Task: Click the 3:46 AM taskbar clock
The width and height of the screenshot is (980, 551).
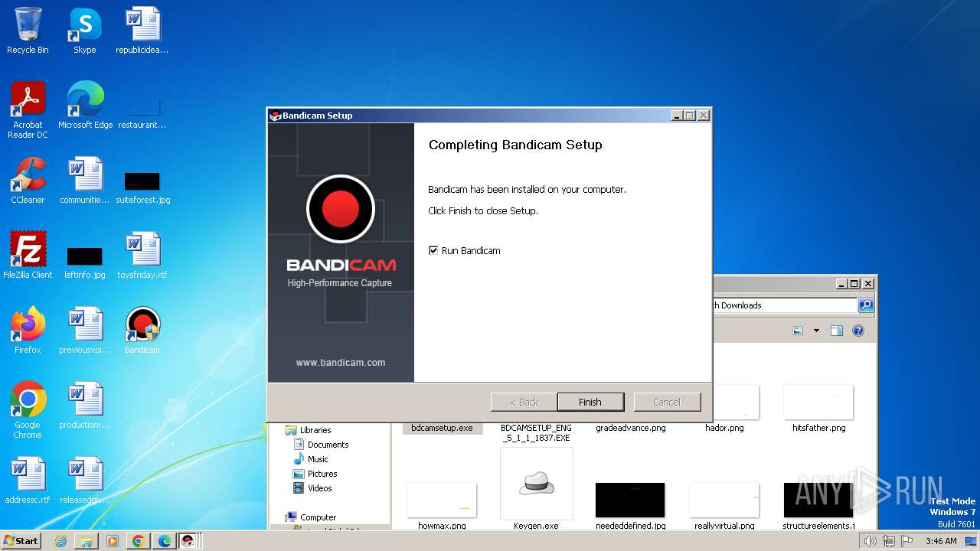Action: coord(941,541)
